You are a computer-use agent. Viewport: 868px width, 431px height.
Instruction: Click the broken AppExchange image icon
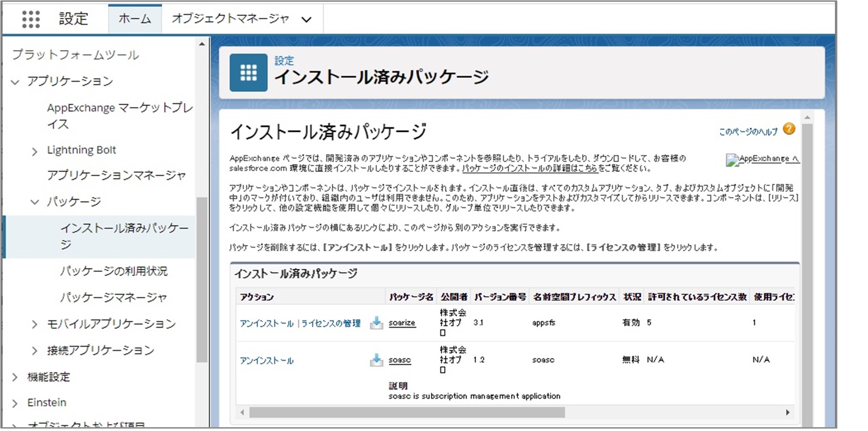pyautogui.click(x=731, y=160)
